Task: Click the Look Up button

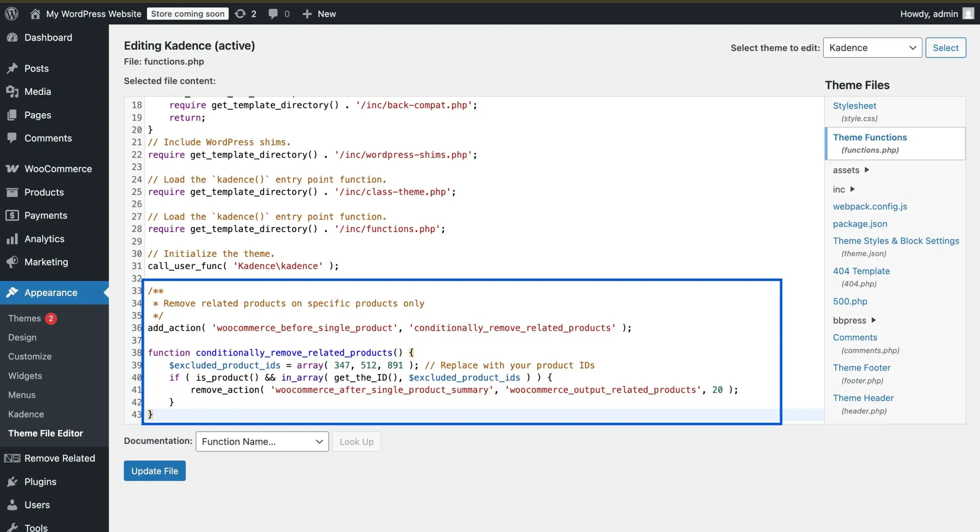Action: pyautogui.click(x=356, y=441)
